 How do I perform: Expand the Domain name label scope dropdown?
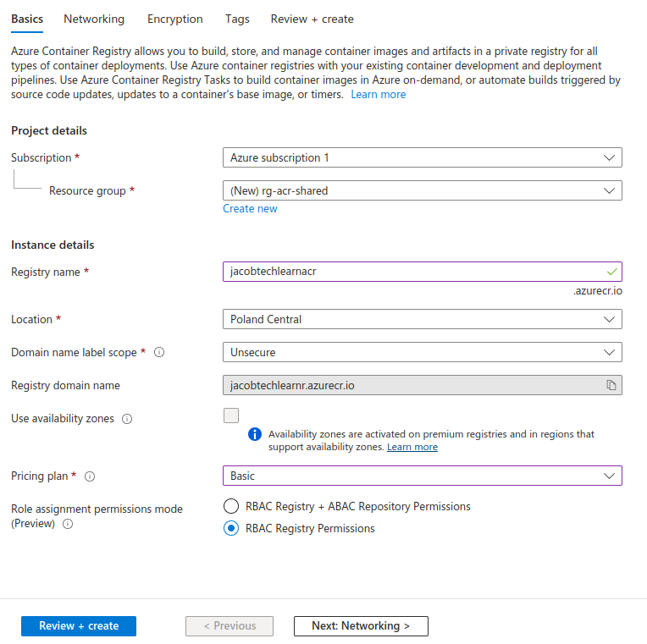[422, 352]
